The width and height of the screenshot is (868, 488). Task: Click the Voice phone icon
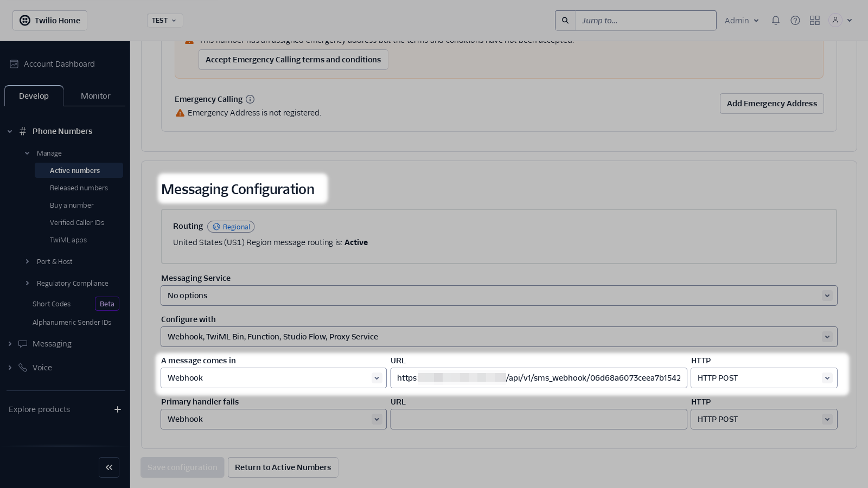23,368
